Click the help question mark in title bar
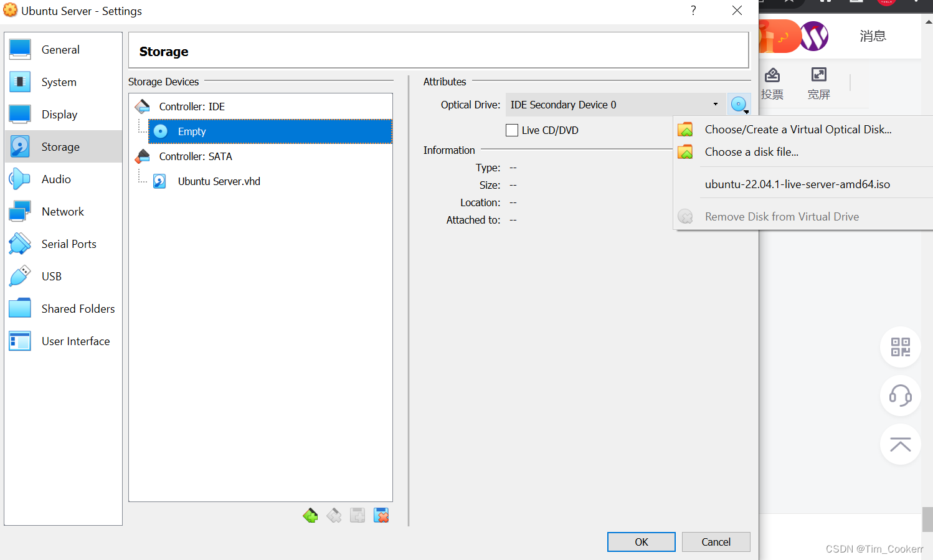933x560 pixels. point(693,11)
